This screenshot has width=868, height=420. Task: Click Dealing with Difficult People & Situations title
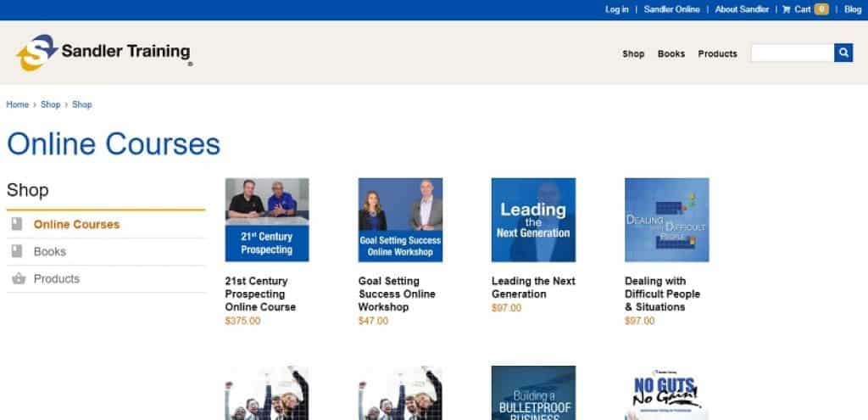point(662,294)
